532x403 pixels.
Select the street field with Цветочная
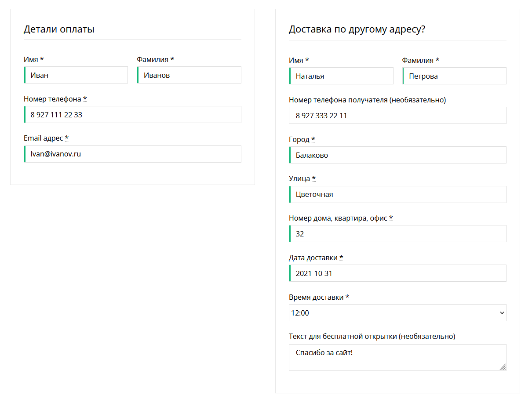pyautogui.click(x=397, y=194)
